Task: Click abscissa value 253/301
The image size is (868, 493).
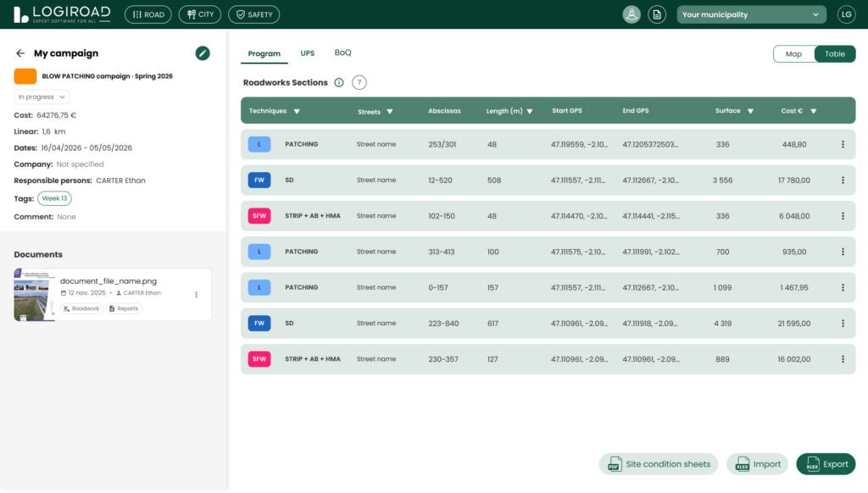Action: pos(442,144)
